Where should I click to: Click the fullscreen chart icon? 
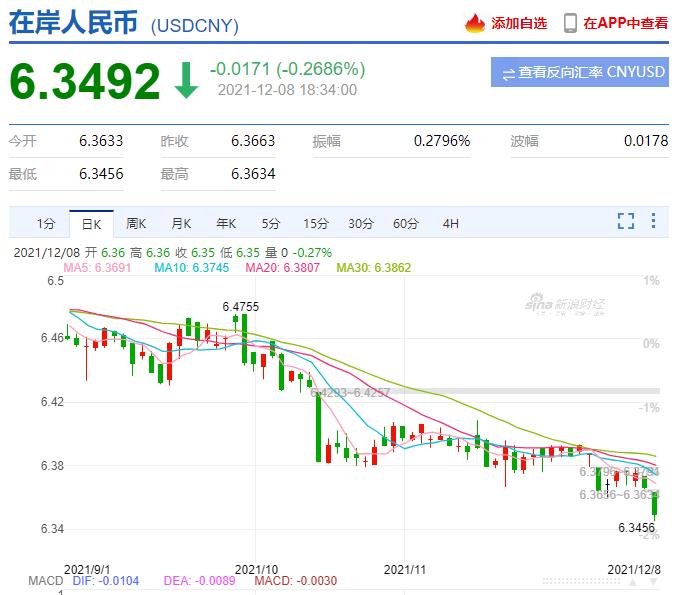coord(626,222)
